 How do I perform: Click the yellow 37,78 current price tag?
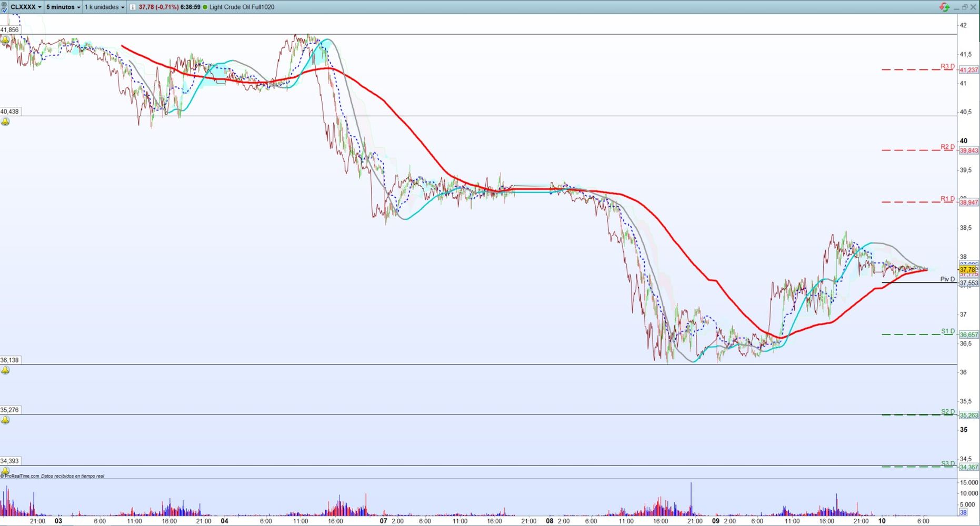[967, 269]
